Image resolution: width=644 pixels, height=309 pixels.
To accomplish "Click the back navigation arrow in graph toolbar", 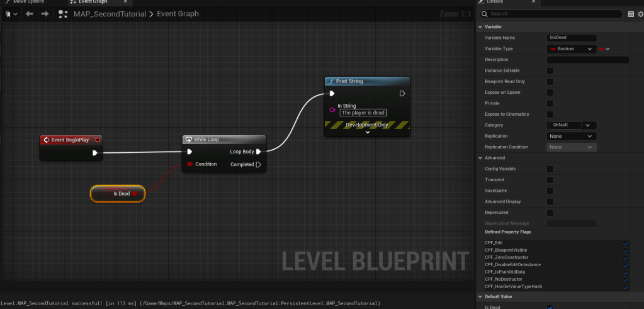I will point(29,14).
